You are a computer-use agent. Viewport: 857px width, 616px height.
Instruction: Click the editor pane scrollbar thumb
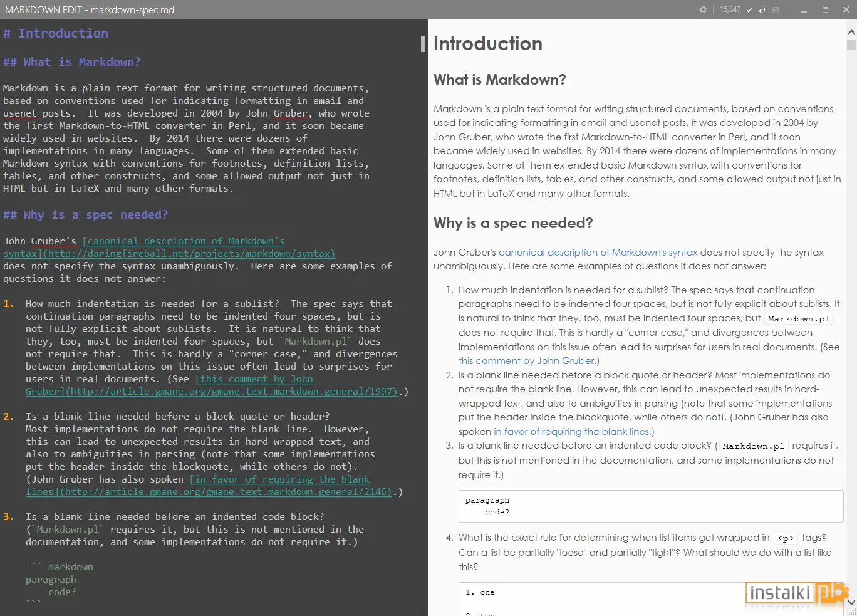click(423, 43)
